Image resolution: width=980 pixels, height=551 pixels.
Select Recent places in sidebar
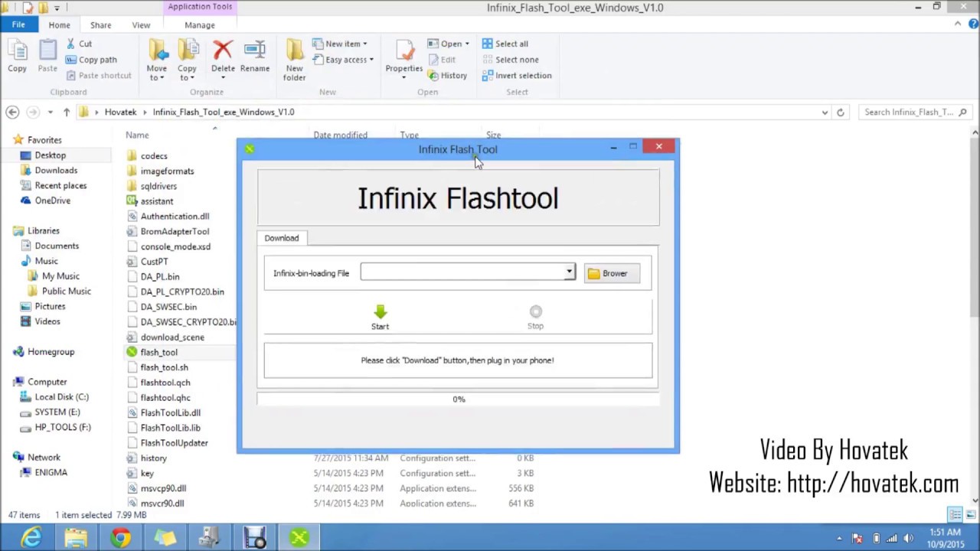pos(60,185)
